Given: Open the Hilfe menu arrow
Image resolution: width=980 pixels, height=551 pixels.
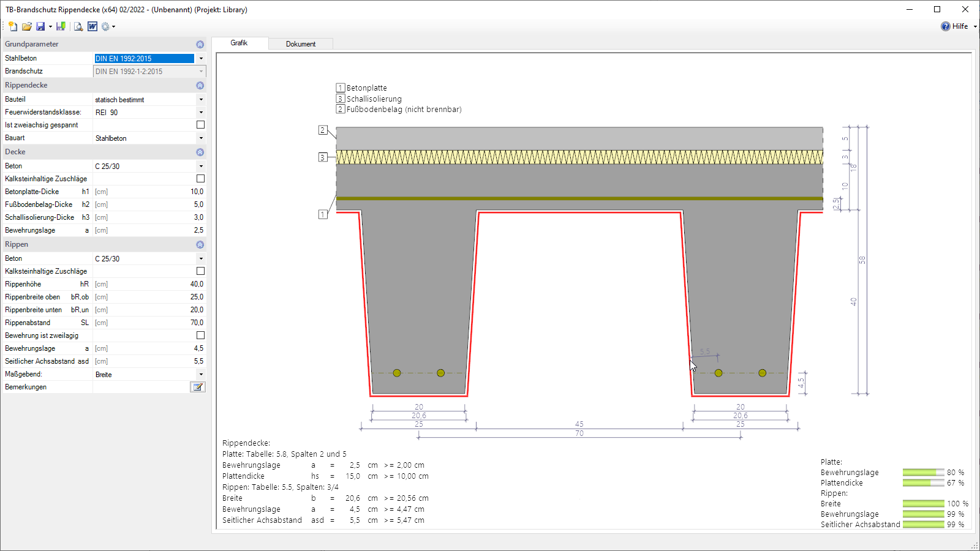Looking at the screenshot, I should (975, 27).
